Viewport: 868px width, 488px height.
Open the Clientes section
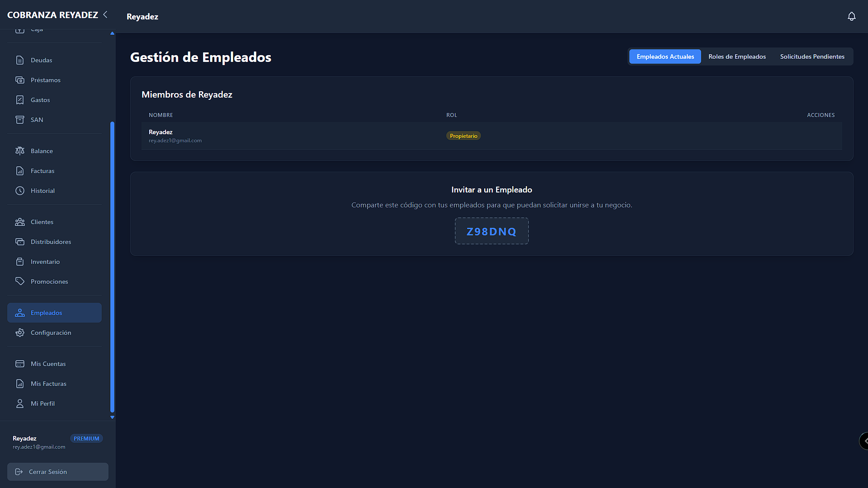point(54,222)
